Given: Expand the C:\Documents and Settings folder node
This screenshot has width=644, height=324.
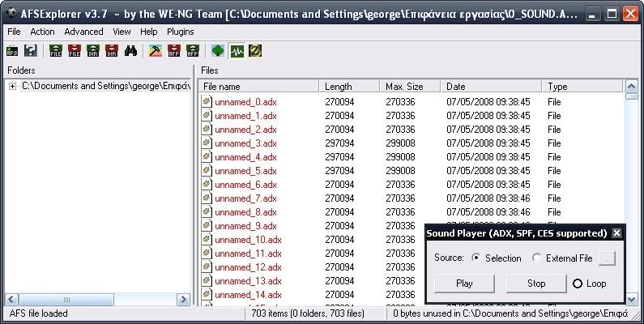Looking at the screenshot, I should pyautogui.click(x=13, y=86).
